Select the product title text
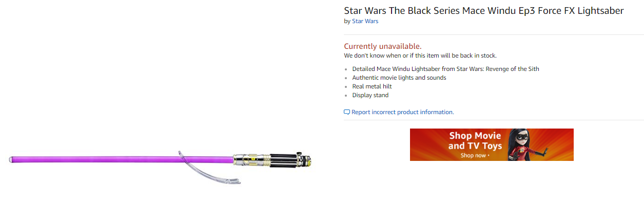Screen dimensions: 644x200 click(484, 10)
